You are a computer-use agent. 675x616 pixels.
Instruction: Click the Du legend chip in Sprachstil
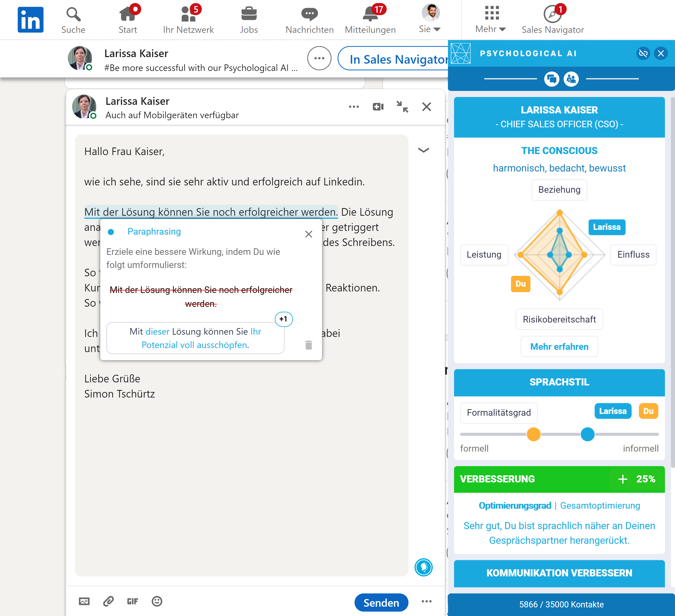coord(648,411)
